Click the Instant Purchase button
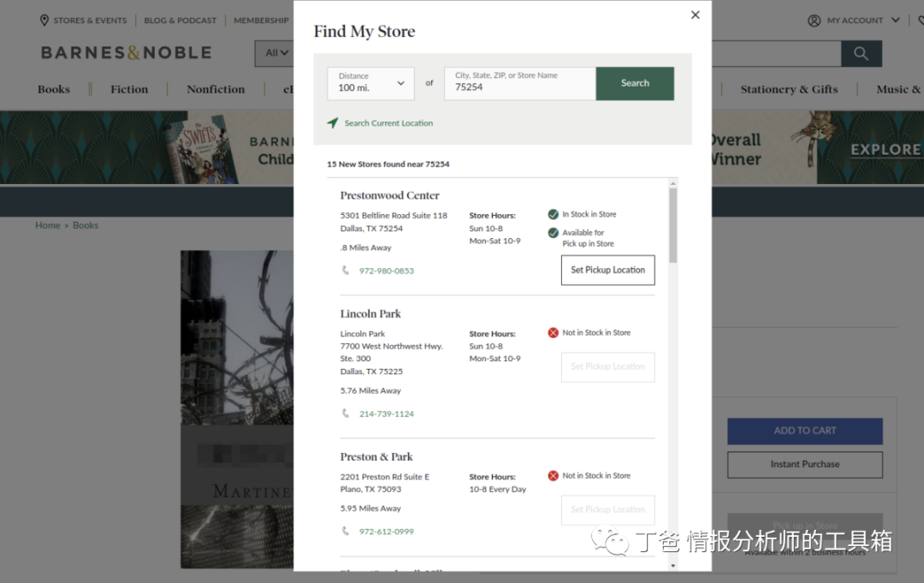This screenshot has width=924, height=583. coord(805,465)
